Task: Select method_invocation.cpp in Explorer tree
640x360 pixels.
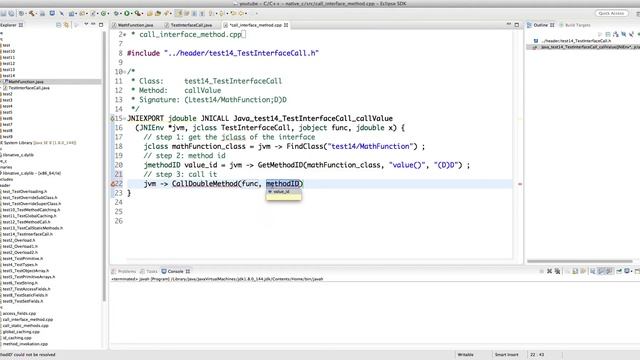Action: tap(25, 344)
